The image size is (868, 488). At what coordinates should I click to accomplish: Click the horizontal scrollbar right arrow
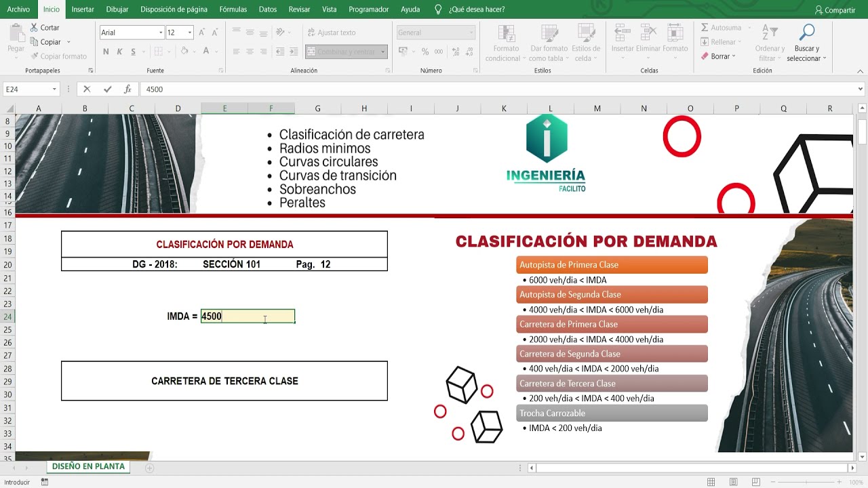tap(852, 468)
